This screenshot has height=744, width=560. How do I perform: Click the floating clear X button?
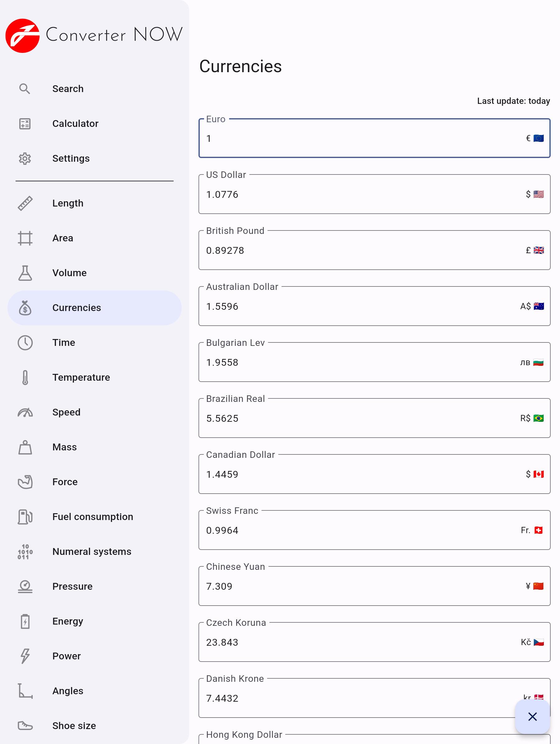tap(532, 716)
